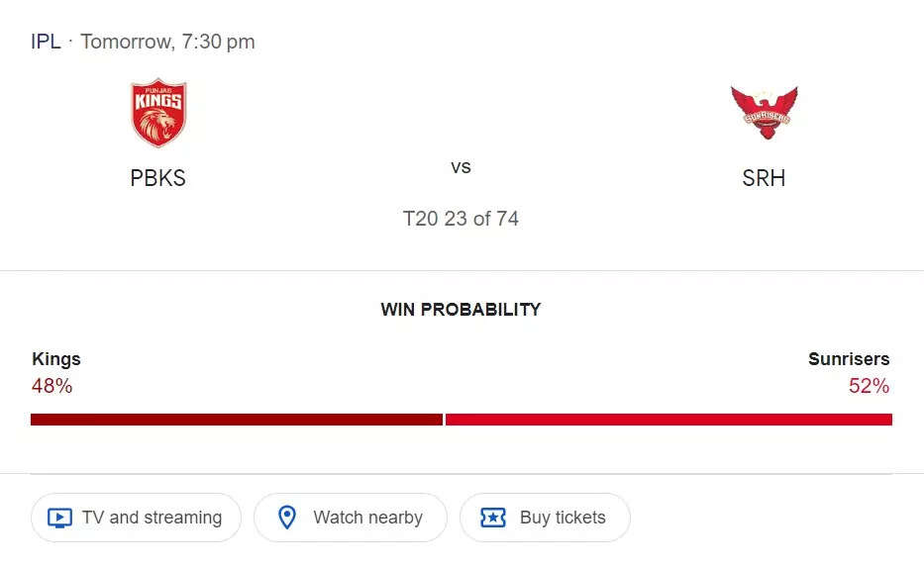The image size is (924, 568).
Task: Click the PBKS team name
Action: coord(158,178)
